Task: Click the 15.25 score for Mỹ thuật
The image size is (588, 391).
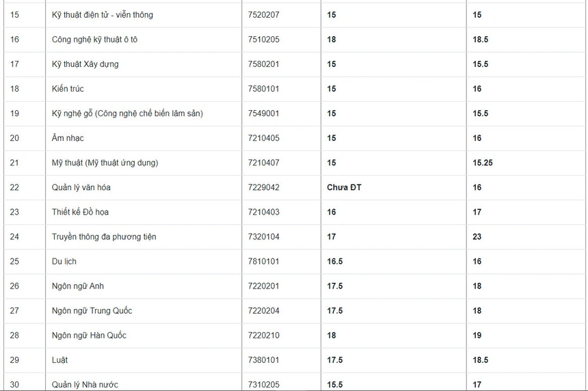Action: tap(482, 163)
